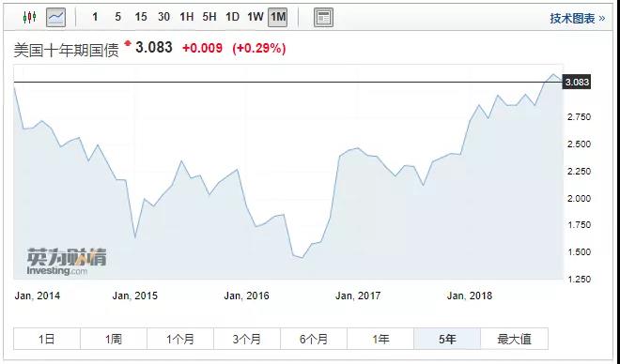Choose the 1H interval

186,17
